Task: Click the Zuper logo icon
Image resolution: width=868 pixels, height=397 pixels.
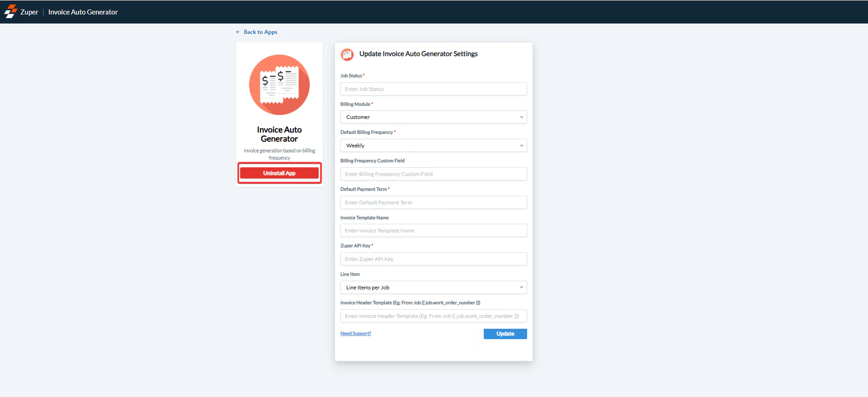Action: 11,12
